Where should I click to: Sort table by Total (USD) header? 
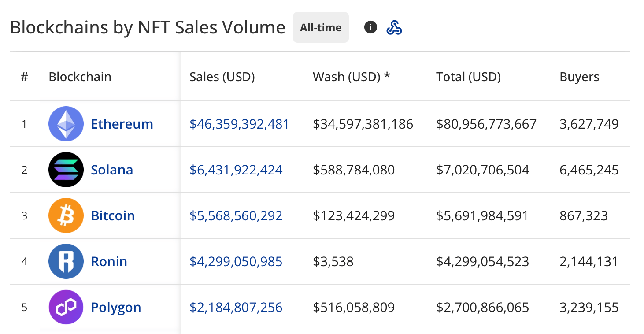pyautogui.click(x=468, y=77)
